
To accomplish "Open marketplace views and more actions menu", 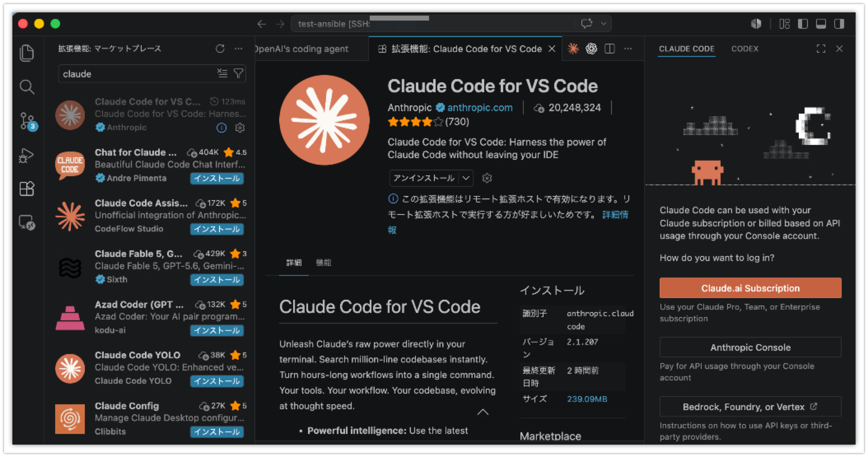I will click(238, 49).
